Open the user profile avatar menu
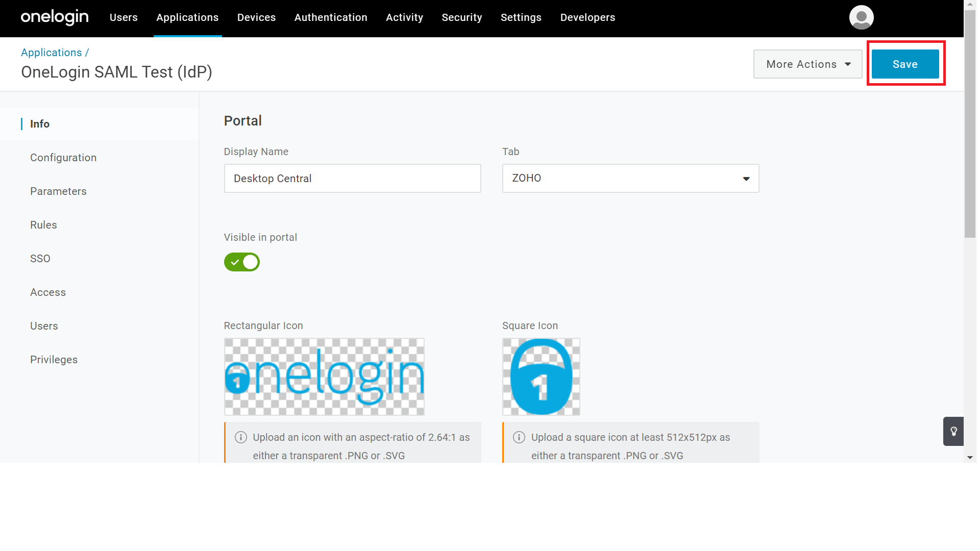The height and width of the screenshot is (551, 980). [x=861, y=17]
